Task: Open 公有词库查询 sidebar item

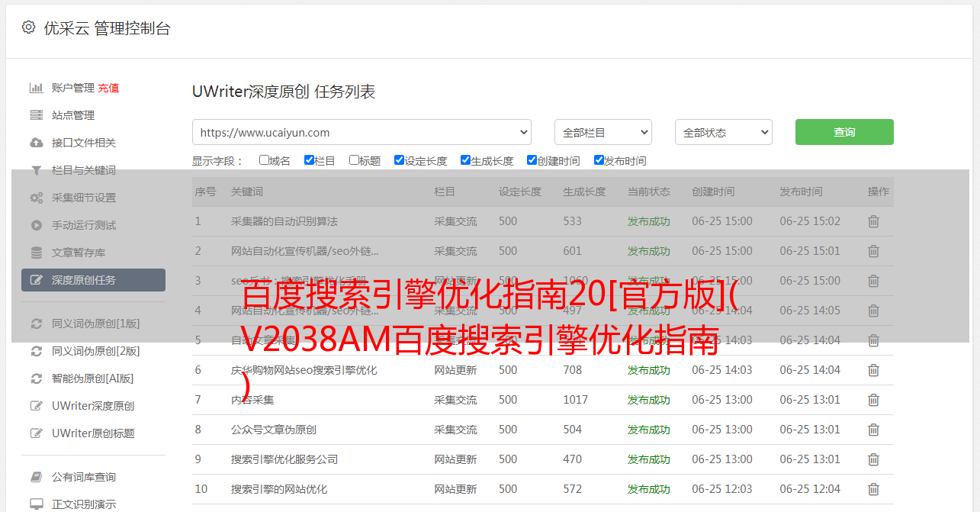Action: pyautogui.click(x=84, y=477)
